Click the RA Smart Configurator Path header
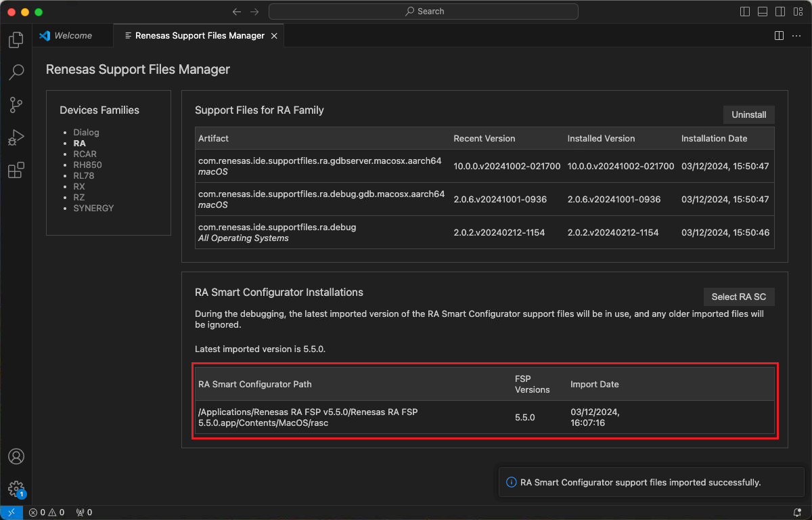The width and height of the screenshot is (812, 520). coord(255,384)
